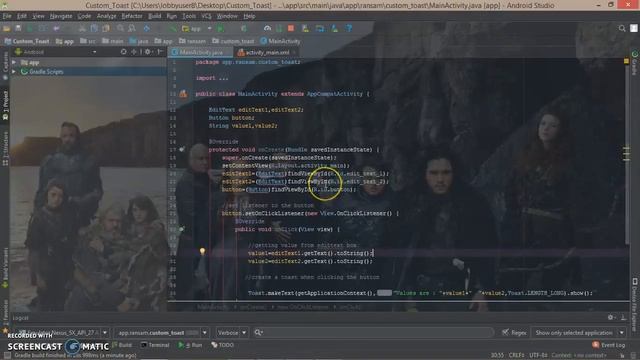Image resolution: width=640 pixels, height=360 pixels.
Task: Click the Profiler gauge toolbar icon
Action: click(x=267, y=29)
